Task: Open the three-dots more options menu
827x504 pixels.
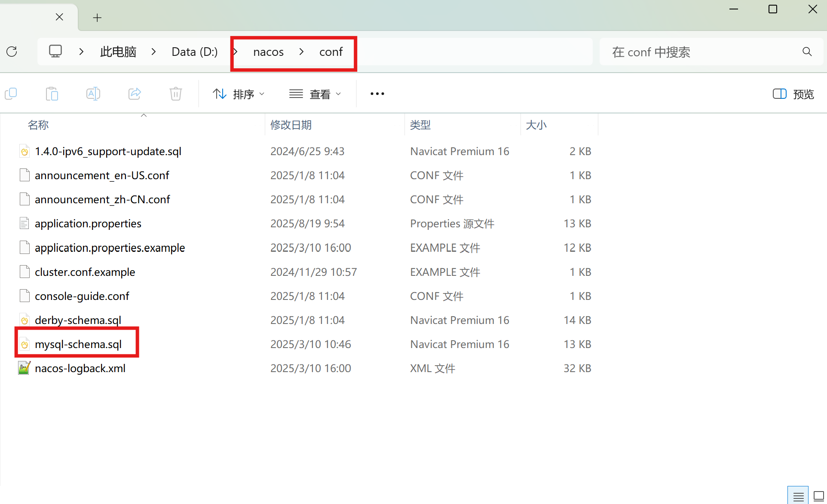Action: click(x=377, y=94)
